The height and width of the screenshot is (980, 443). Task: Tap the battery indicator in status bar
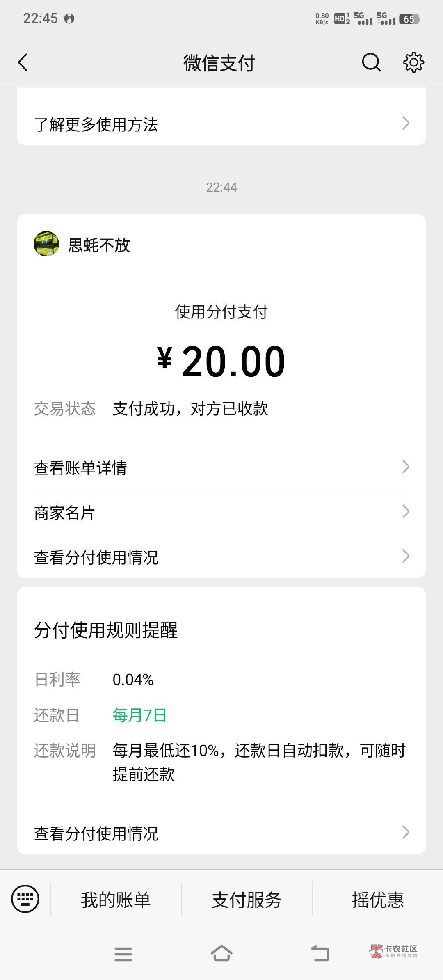409,19
